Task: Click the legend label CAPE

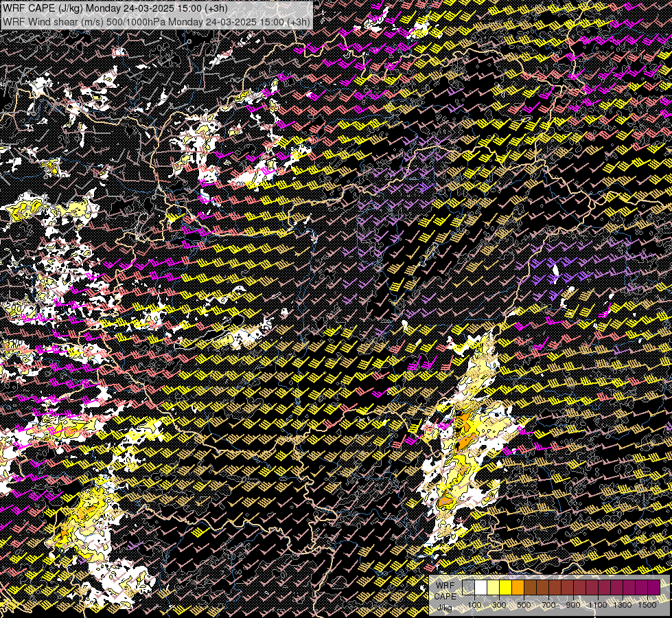Action: [x=445, y=597]
